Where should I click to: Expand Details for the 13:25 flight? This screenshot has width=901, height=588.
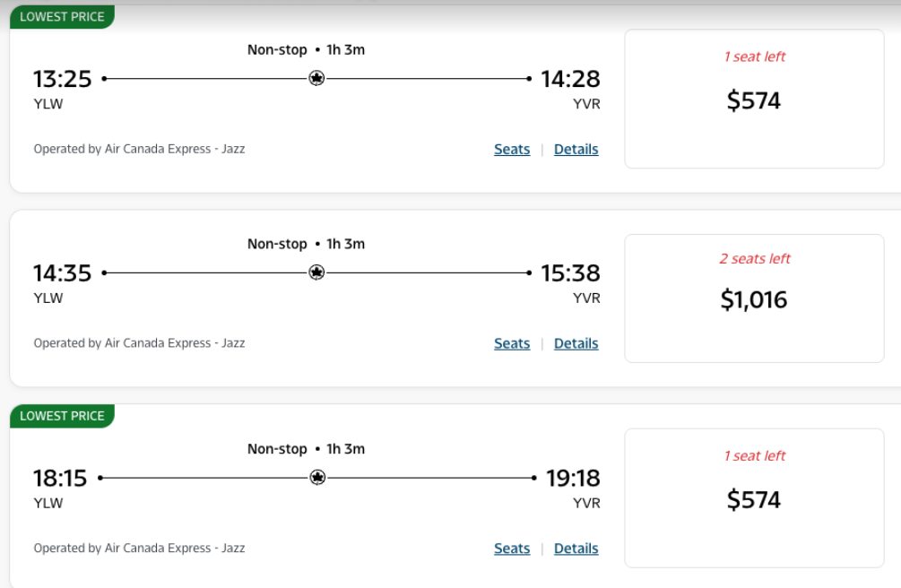click(x=576, y=149)
